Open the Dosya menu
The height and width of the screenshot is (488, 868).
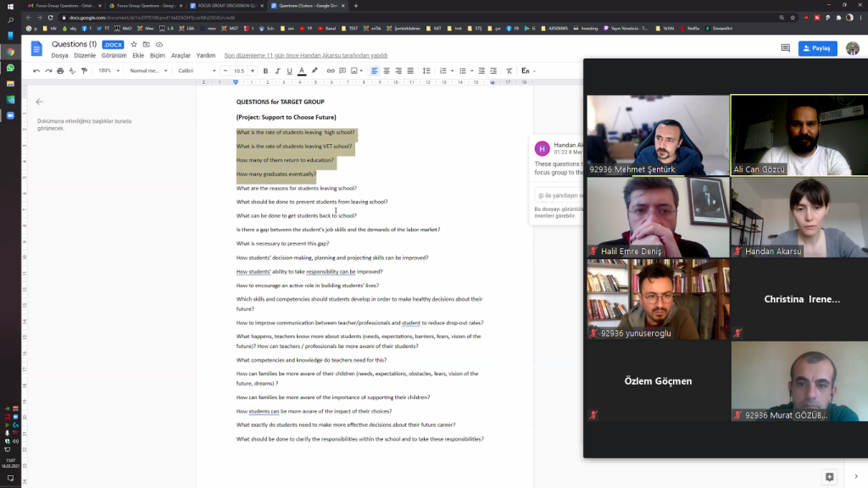(60, 55)
